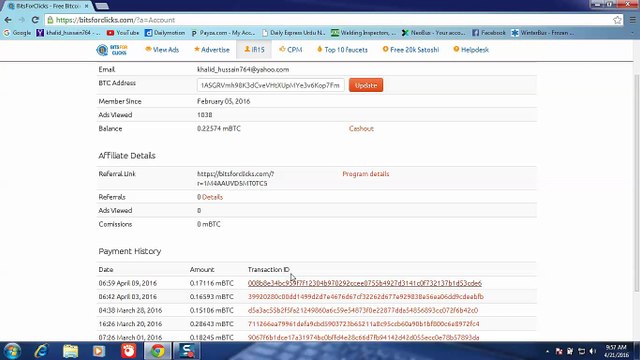Open the Daily Express Urdu bookmark
Viewport: 640px width, 360px height.
tap(293, 33)
